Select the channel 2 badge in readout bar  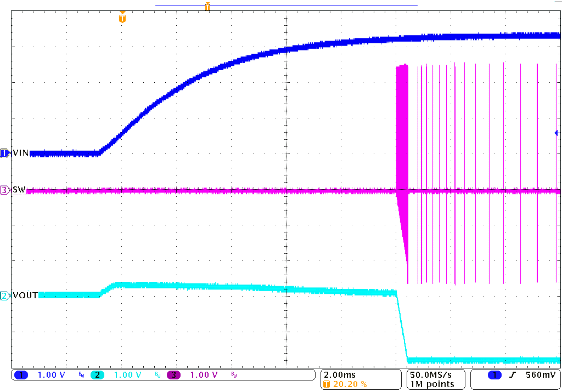coord(97,375)
